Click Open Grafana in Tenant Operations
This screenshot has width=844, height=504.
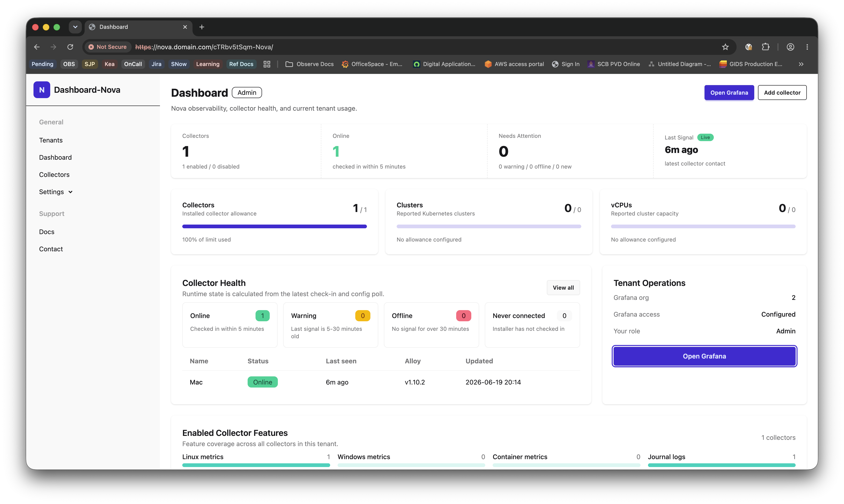[x=704, y=356]
